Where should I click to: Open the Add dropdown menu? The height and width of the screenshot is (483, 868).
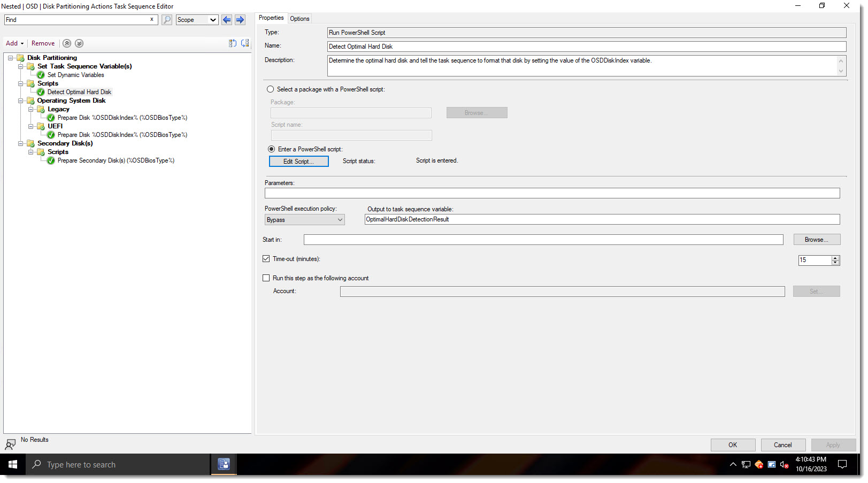click(x=15, y=43)
